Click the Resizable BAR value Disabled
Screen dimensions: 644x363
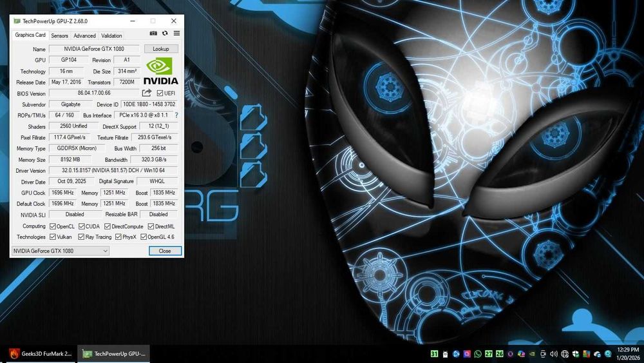158,215
